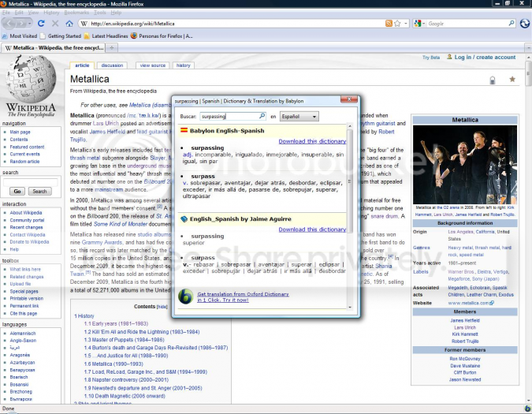
Task: Switch to the discussion tab
Action: point(113,65)
